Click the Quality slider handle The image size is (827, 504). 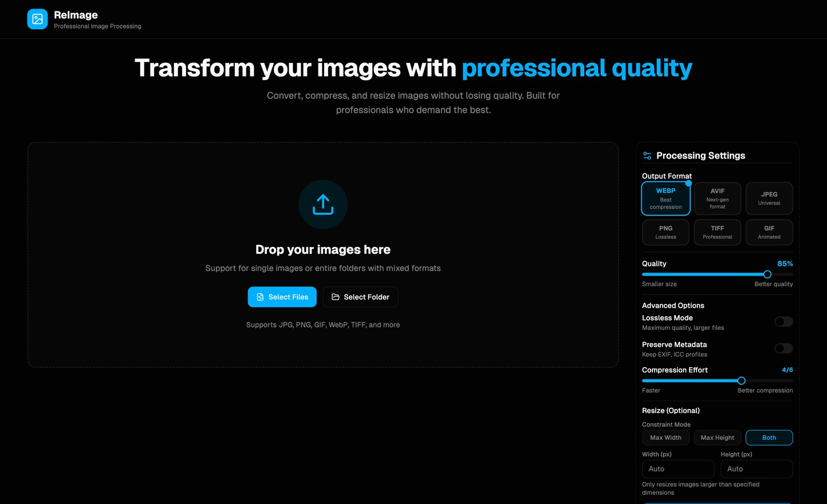tap(767, 274)
